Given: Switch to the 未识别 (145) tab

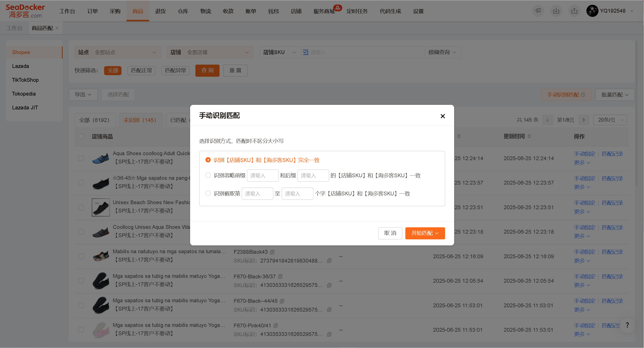Looking at the screenshot, I should tap(140, 120).
